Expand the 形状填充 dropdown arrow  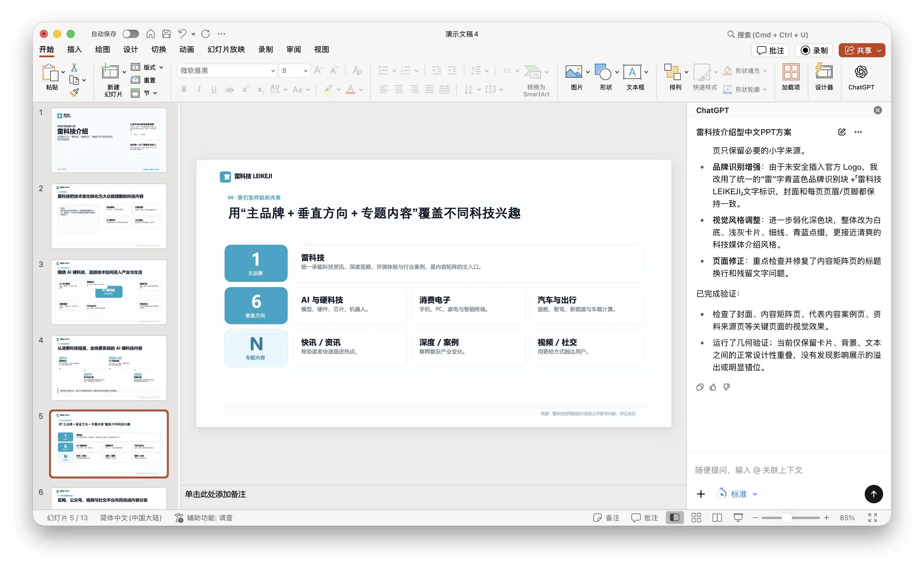click(765, 71)
